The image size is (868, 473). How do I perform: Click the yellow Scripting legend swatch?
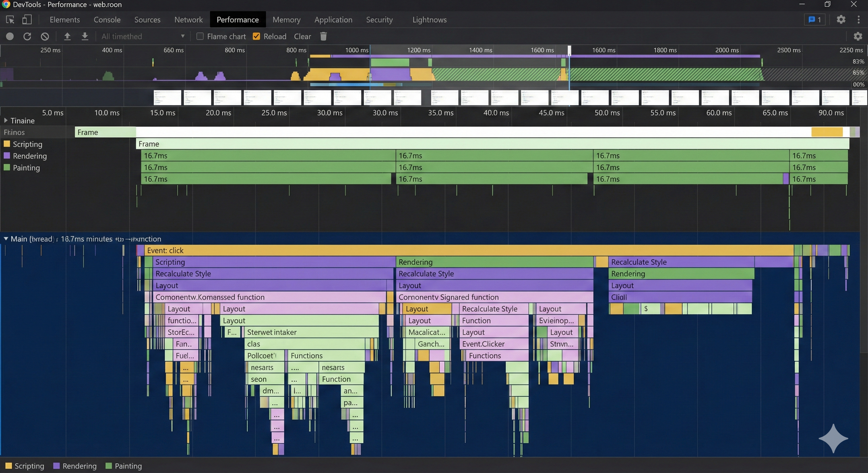point(8,466)
